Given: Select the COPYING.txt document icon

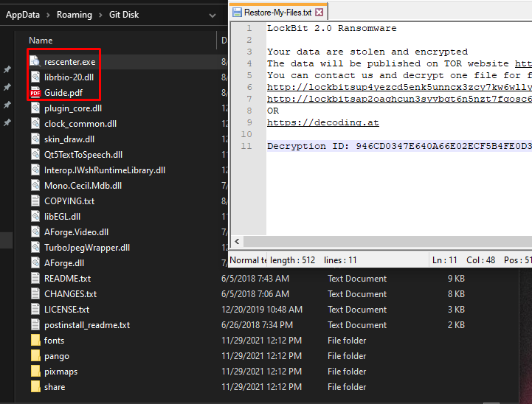Looking at the screenshot, I should tap(35, 201).
